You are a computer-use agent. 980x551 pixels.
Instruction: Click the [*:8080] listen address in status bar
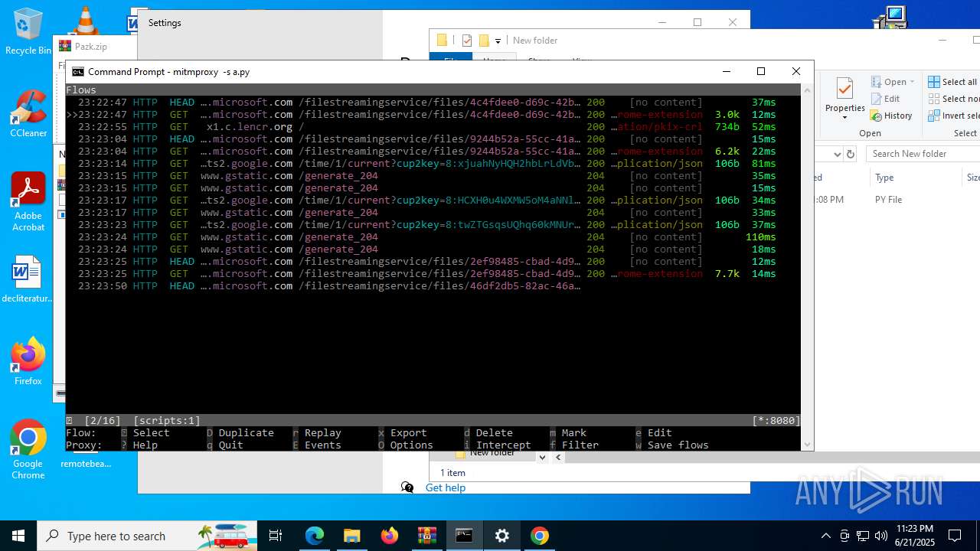click(x=776, y=421)
